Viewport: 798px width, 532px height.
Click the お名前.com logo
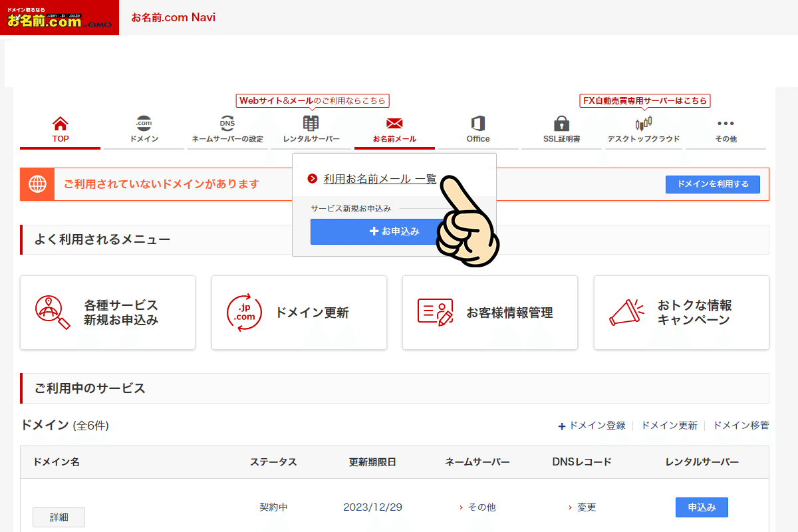pos(59,17)
